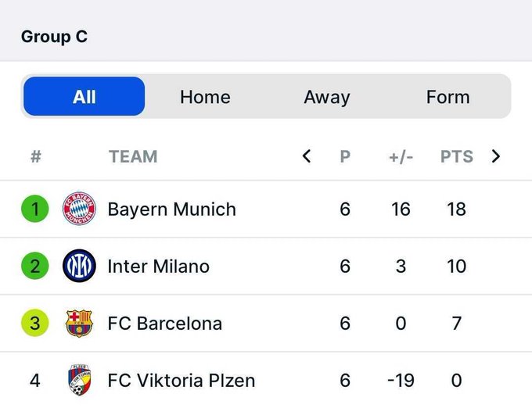This screenshot has width=532, height=408.
Task: Show the Form view
Action: 448,97
